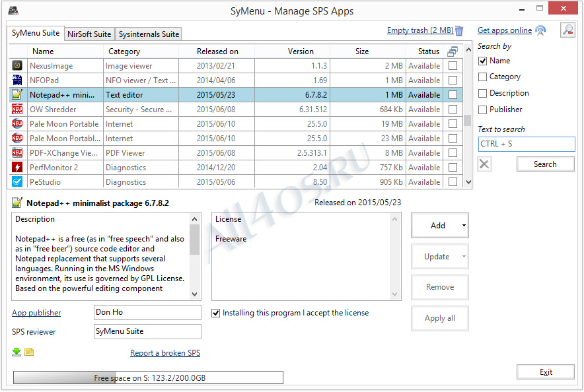Click the Description scroll up arrow
584x392 pixels.
tap(194, 219)
